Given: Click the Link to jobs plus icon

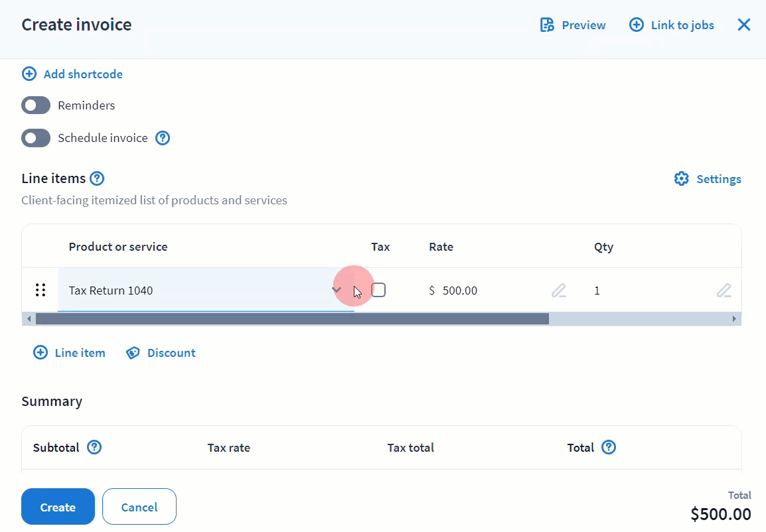Looking at the screenshot, I should [x=636, y=25].
